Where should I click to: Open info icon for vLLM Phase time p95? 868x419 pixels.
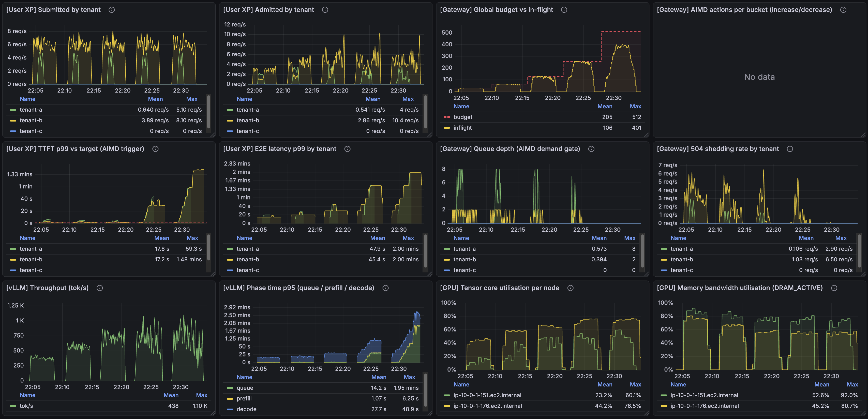(385, 288)
